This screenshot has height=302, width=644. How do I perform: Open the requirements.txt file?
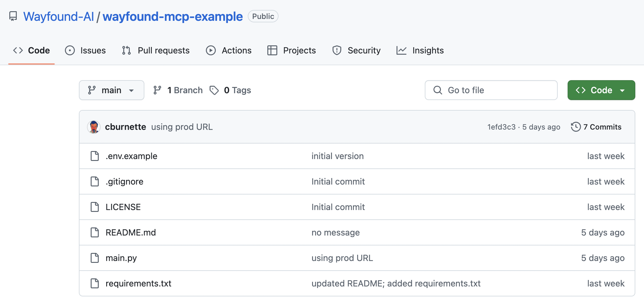pyautogui.click(x=138, y=283)
